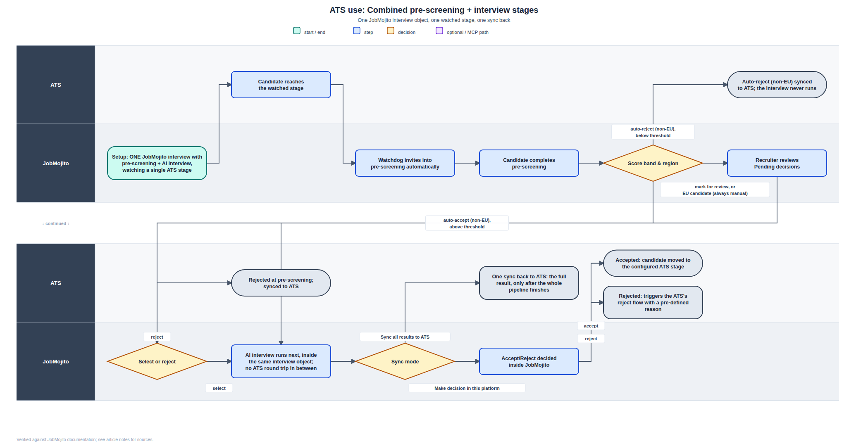The width and height of the screenshot is (868, 446).
Task: Click the start / end legend swatch
Action: 297,31
